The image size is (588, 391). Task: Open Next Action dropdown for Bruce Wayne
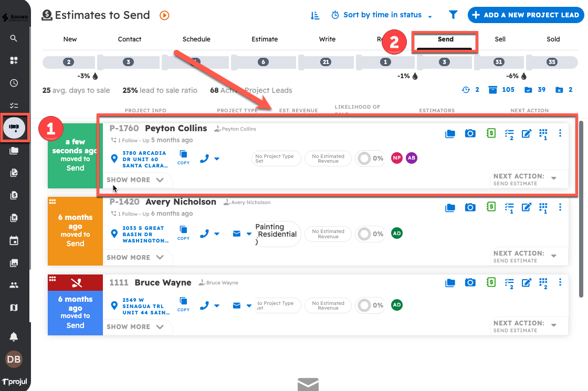(x=553, y=326)
